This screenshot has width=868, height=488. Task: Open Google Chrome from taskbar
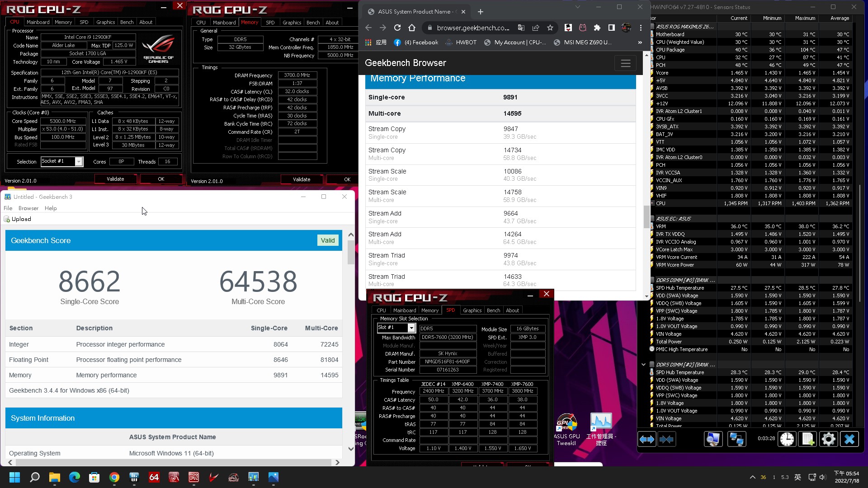point(114,477)
